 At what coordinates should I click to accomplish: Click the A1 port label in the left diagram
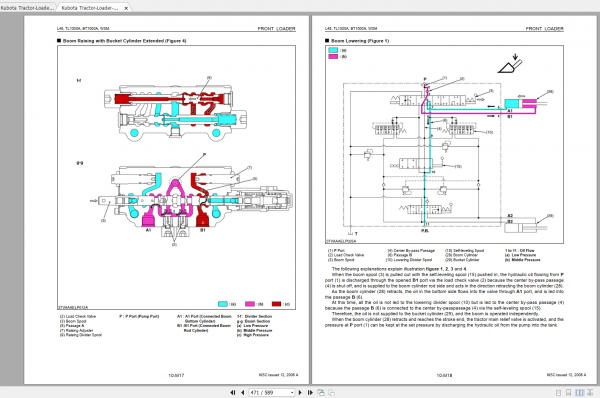click(148, 230)
